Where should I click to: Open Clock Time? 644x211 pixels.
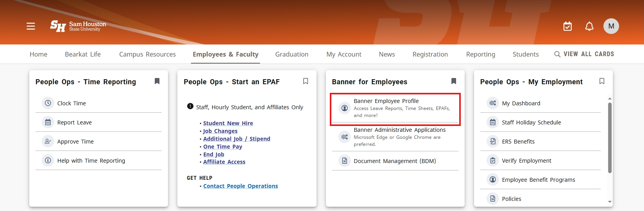99,103
